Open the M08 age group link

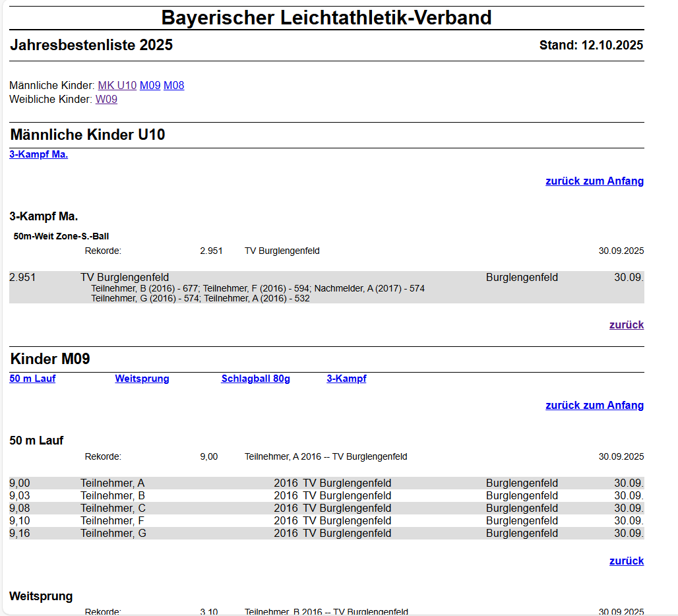tap(173, 86)
